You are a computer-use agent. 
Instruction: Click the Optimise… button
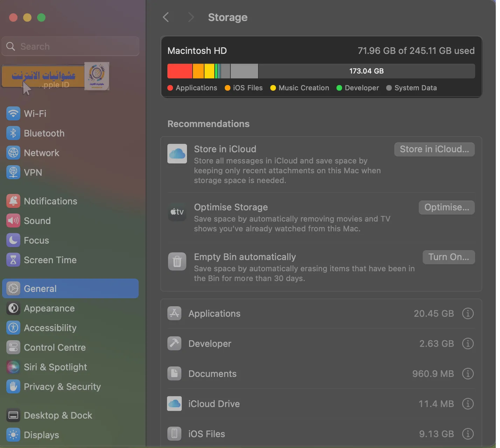(446, 208)
